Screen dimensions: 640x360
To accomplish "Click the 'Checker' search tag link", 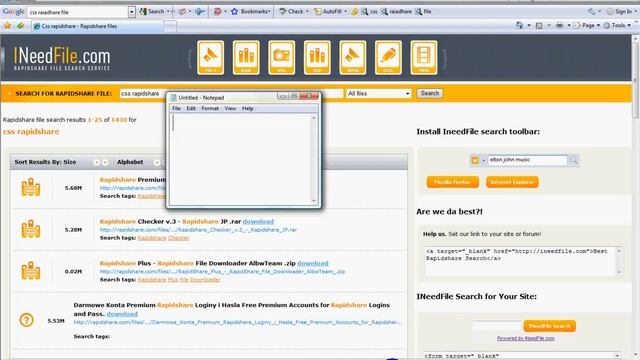I will point(178,238).
